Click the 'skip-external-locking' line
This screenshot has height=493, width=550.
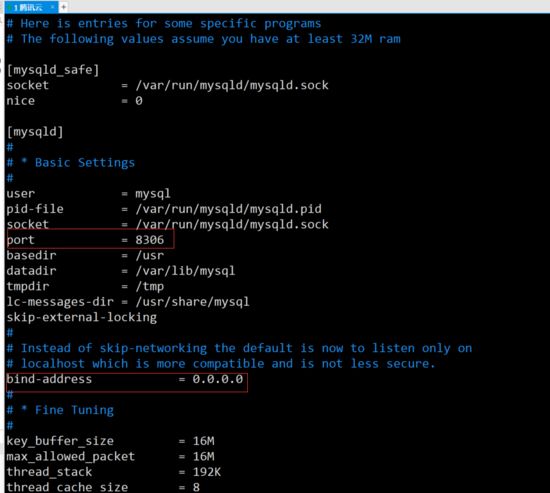[x=81, y=318]
